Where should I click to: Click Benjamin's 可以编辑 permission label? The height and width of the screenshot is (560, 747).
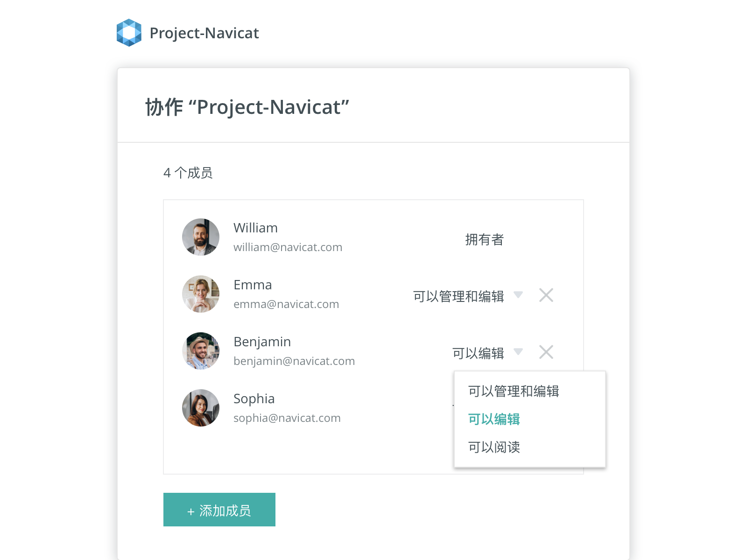click(x=478, y=353)
